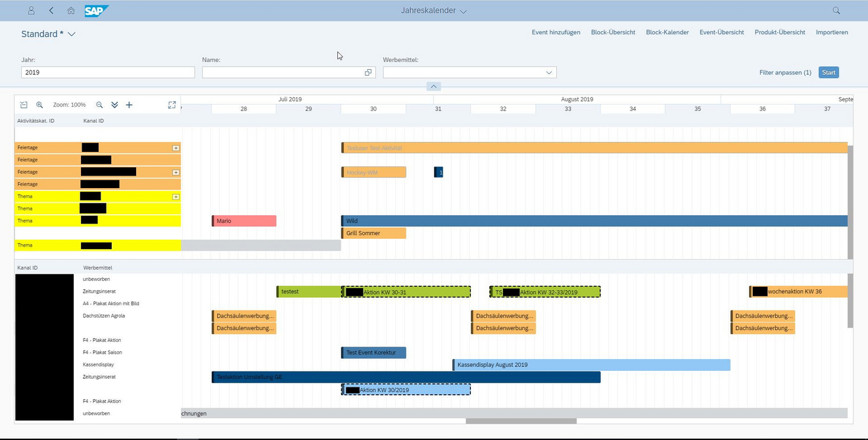
Task: Click the zoom out magnifier icon
Action: (x=99, y=105)
